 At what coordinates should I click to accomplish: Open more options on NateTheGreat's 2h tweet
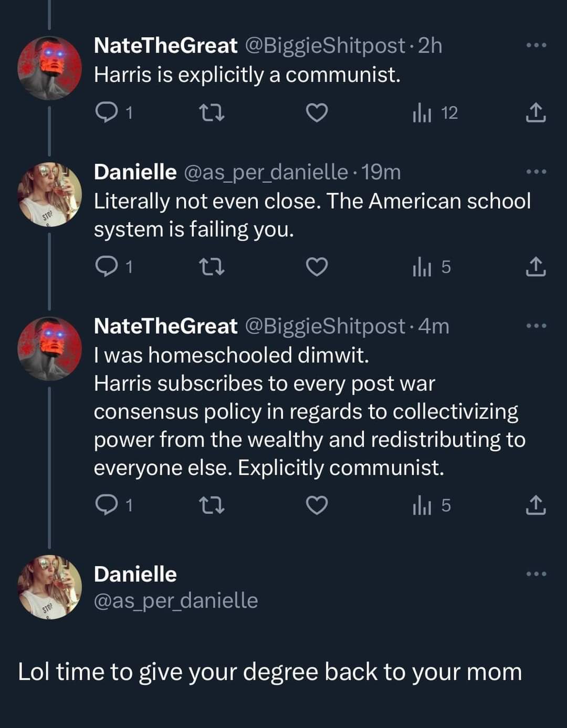(536, 46)
